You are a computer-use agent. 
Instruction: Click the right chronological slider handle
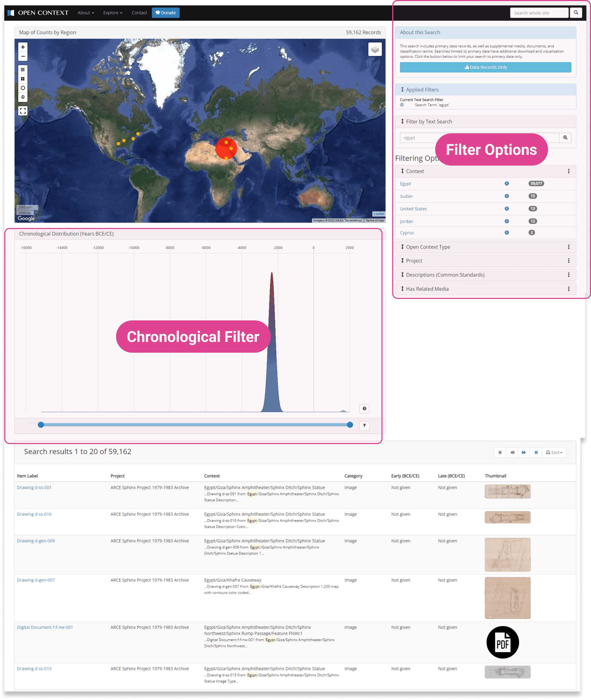pos(350,425)
